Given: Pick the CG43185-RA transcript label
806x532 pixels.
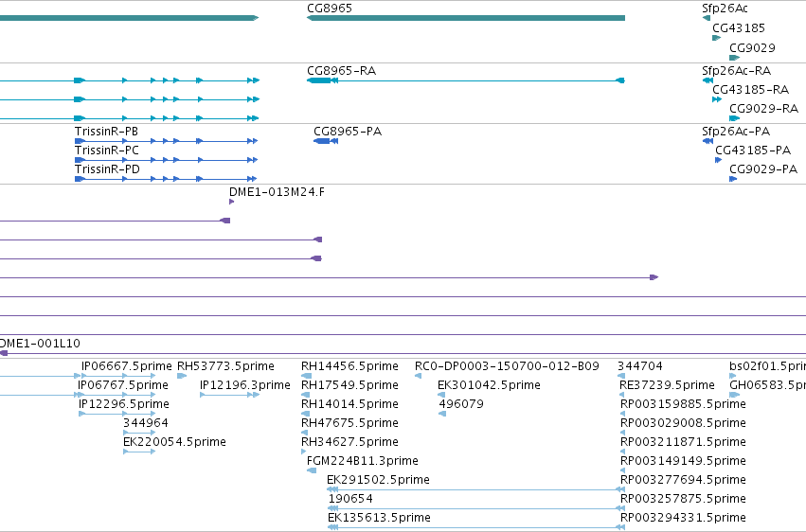Looking at the screenshot, I should 750,90.
